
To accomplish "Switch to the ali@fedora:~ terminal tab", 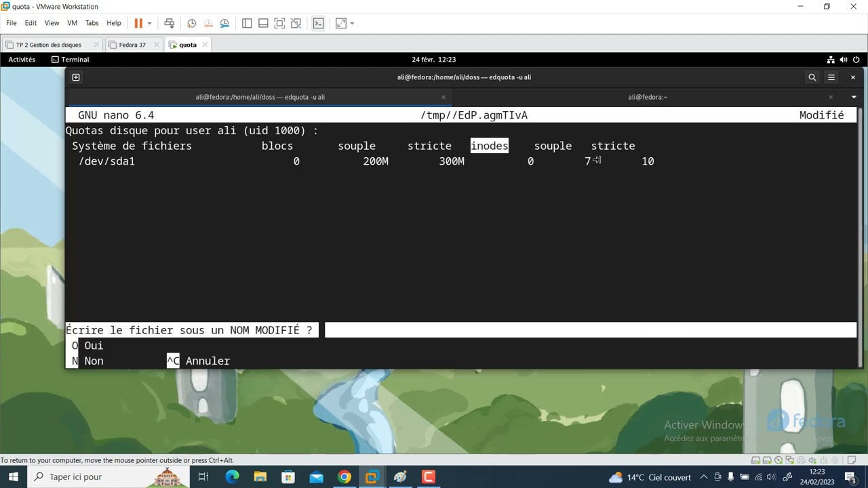I will (x=648, y=97).
